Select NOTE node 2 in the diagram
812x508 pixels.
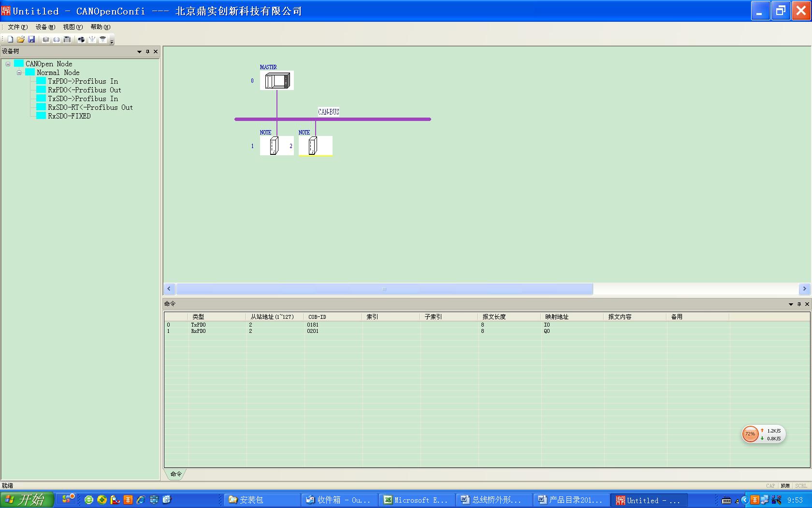[313, 146]
